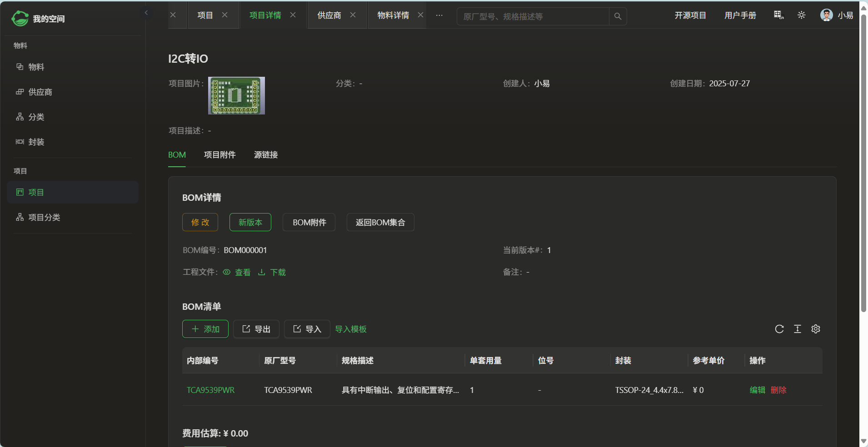Click the search magnifier icon
The image size is (868, 447).
tap(618, 16)
